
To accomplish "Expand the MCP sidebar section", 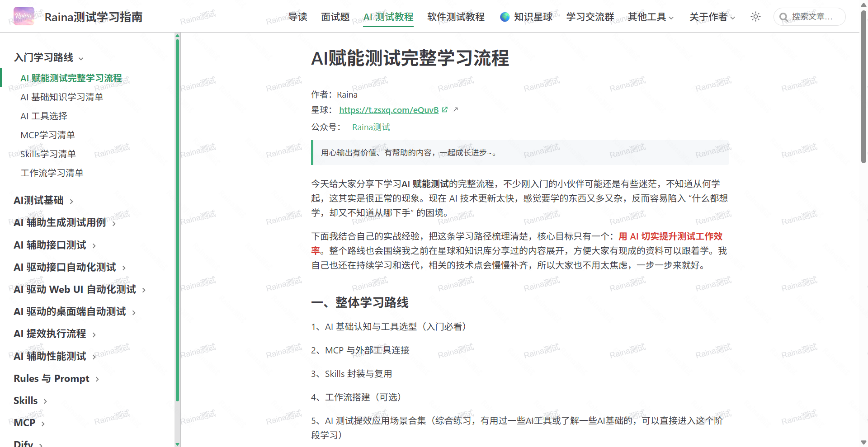I will pos(29,423).
